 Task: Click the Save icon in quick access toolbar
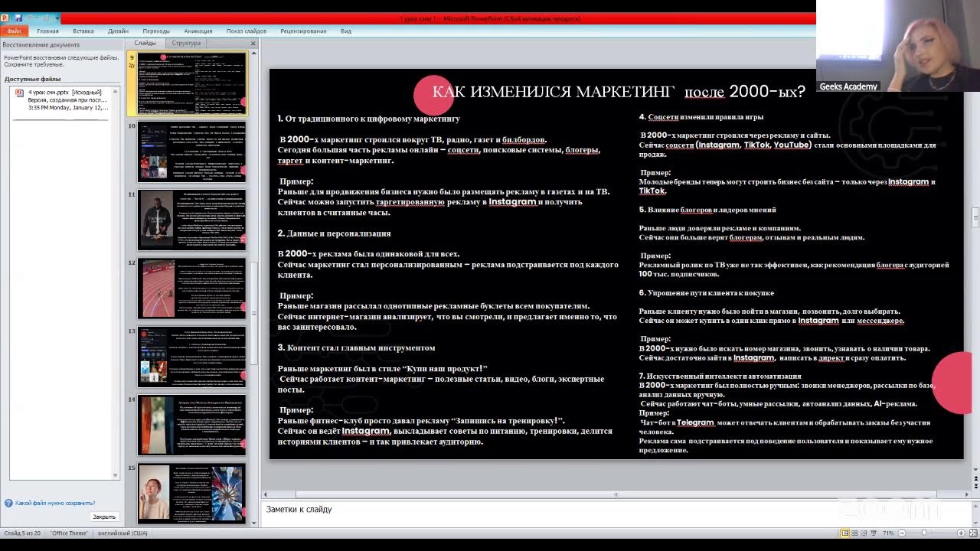coord(17,18)
